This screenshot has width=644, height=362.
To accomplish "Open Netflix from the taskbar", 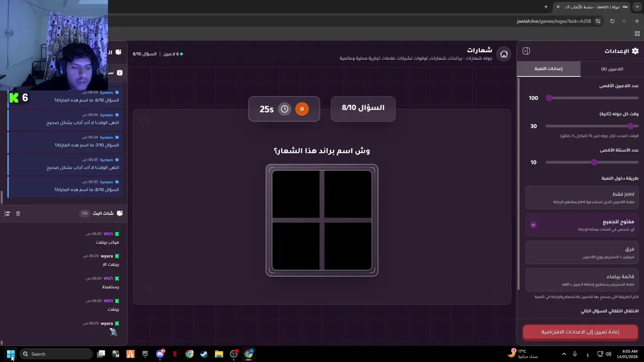I will tap(175, 354).
